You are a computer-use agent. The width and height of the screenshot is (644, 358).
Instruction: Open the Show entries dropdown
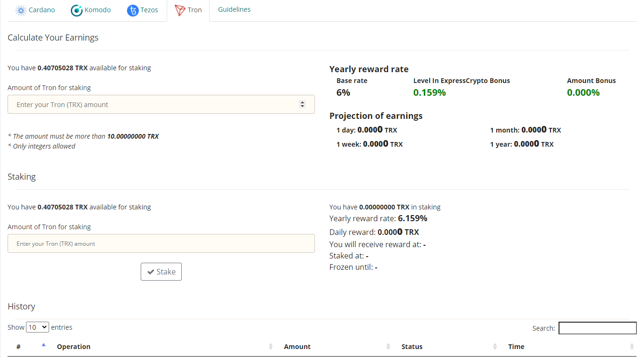37,327
